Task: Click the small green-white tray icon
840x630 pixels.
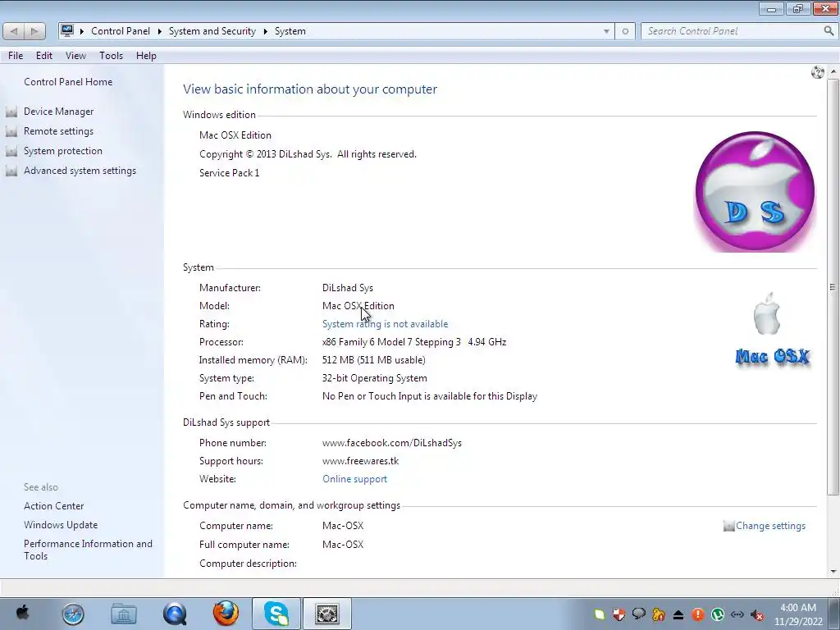Action: click(x=600, y=615)
